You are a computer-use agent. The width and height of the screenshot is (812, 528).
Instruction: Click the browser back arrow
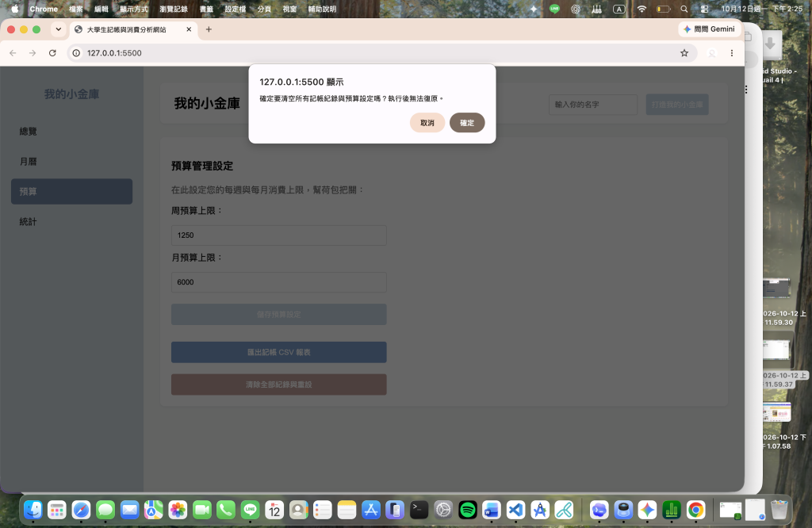point(13,53)
